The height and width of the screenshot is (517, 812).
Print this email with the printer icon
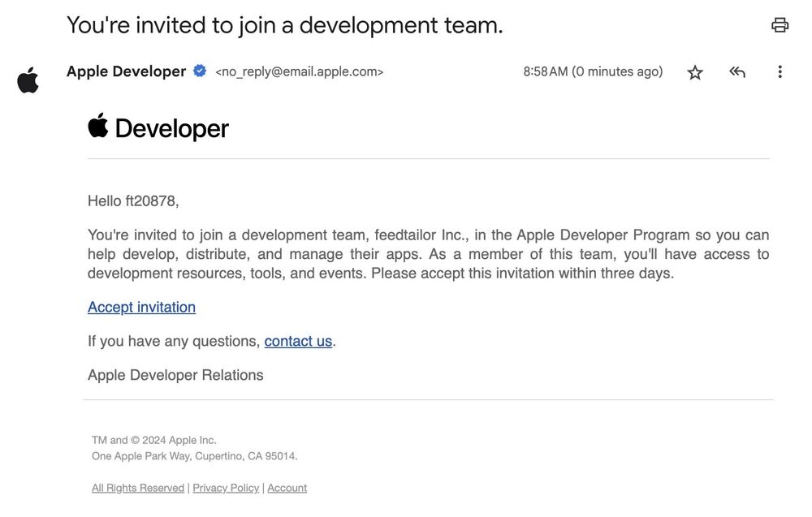click(780, 25)
